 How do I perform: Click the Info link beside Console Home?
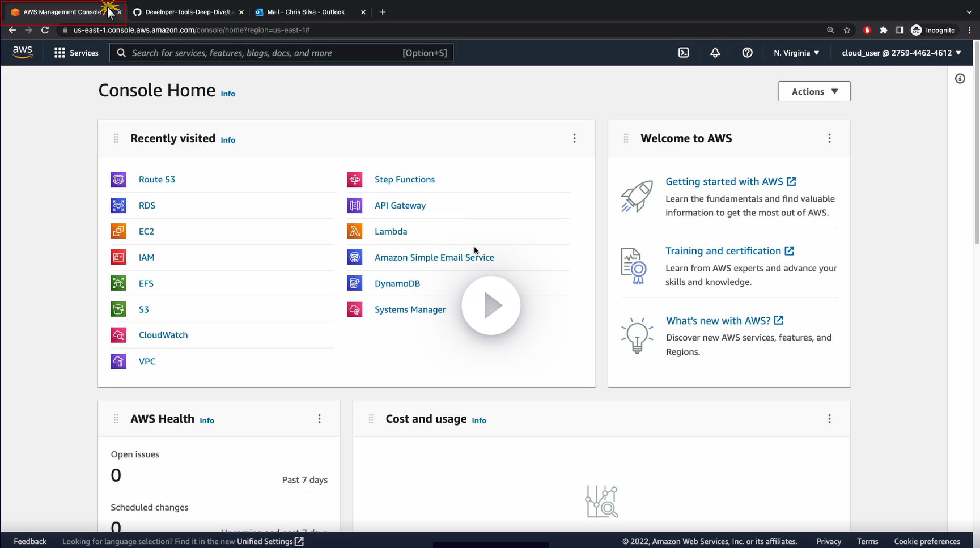pyautogui.click(x=228, y=94)
